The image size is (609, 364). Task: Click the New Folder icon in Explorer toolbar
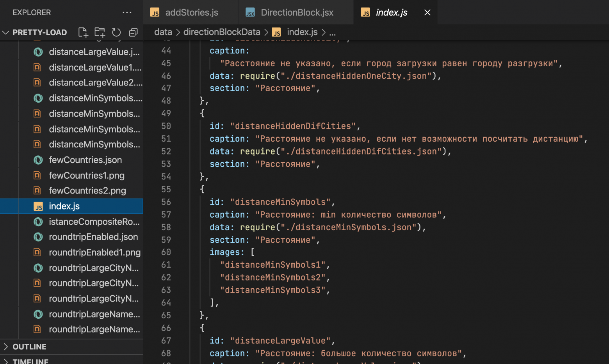click(100, 32)
